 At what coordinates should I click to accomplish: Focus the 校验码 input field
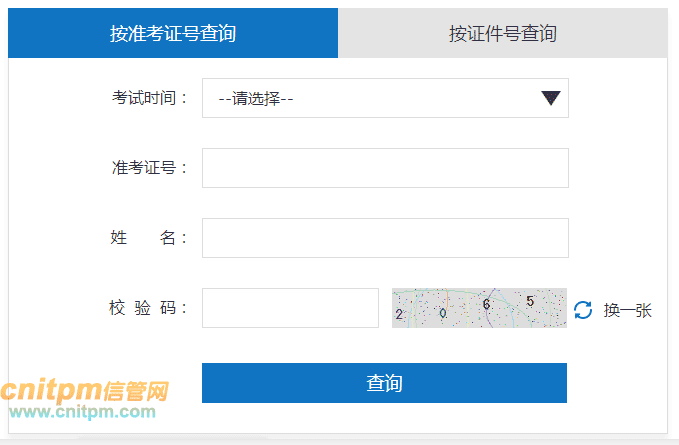pyautogui.click(x=290, y=308)
